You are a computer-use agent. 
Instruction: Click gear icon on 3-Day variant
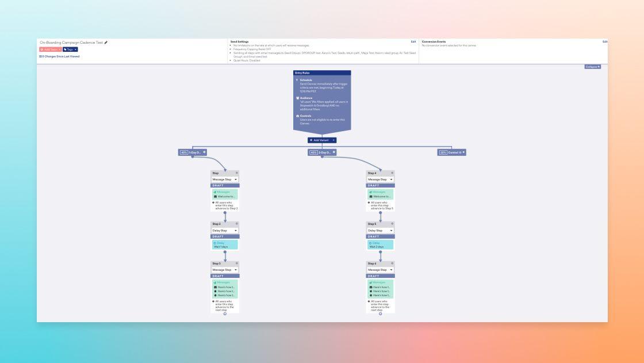[x=334, y=152]
